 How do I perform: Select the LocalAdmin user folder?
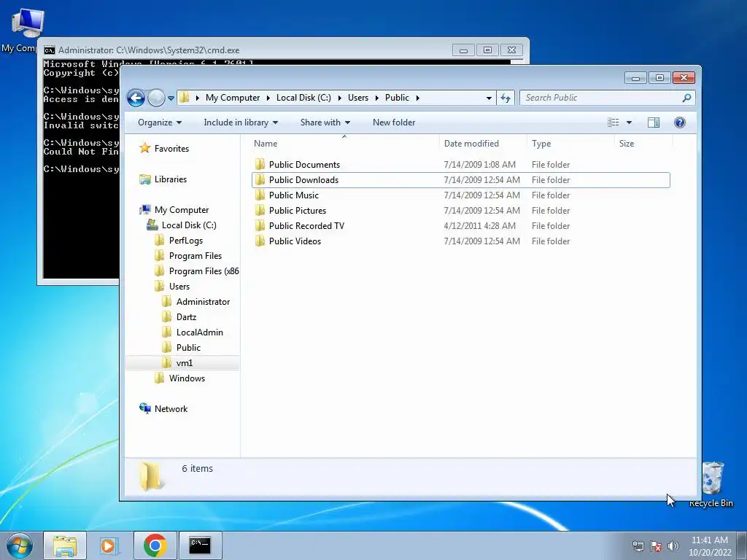click(x=193, y=332)
